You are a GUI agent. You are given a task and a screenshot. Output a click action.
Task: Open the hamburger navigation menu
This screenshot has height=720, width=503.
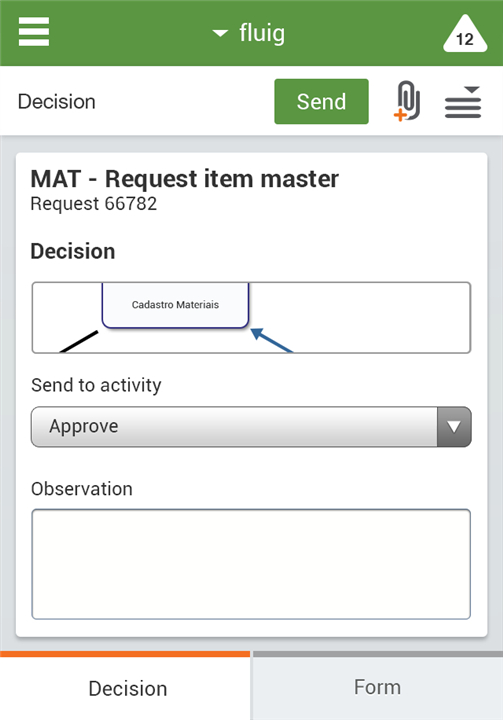(x=34, y=32)
